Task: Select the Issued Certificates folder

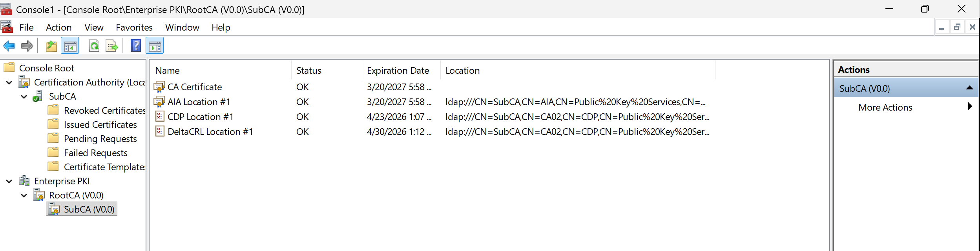Action: pos(100,125)
